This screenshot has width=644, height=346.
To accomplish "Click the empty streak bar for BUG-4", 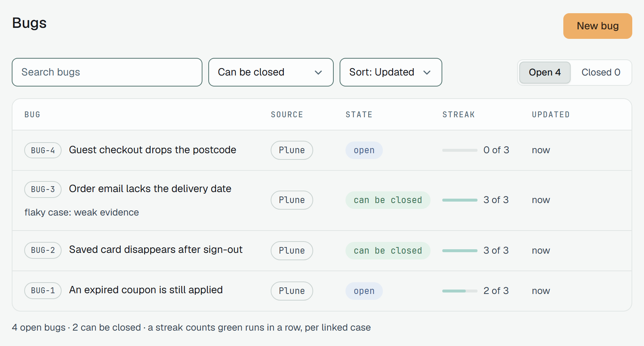I will (460, 150).
